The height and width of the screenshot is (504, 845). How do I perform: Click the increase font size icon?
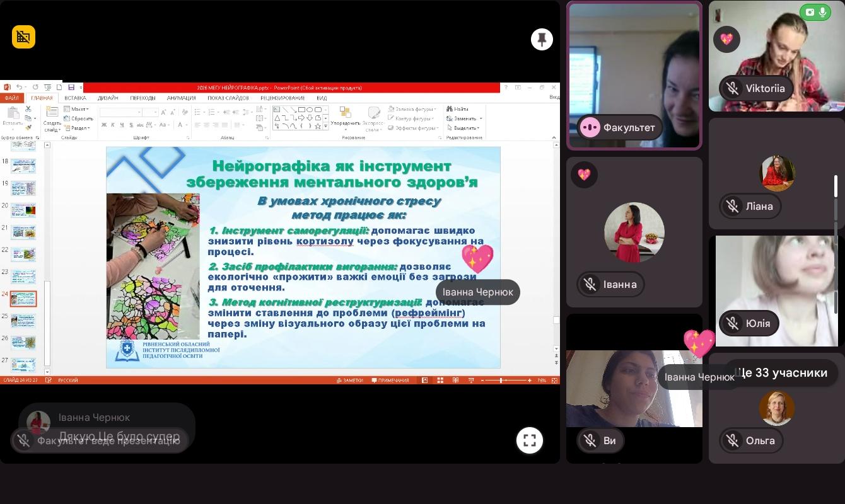[163, 112]
